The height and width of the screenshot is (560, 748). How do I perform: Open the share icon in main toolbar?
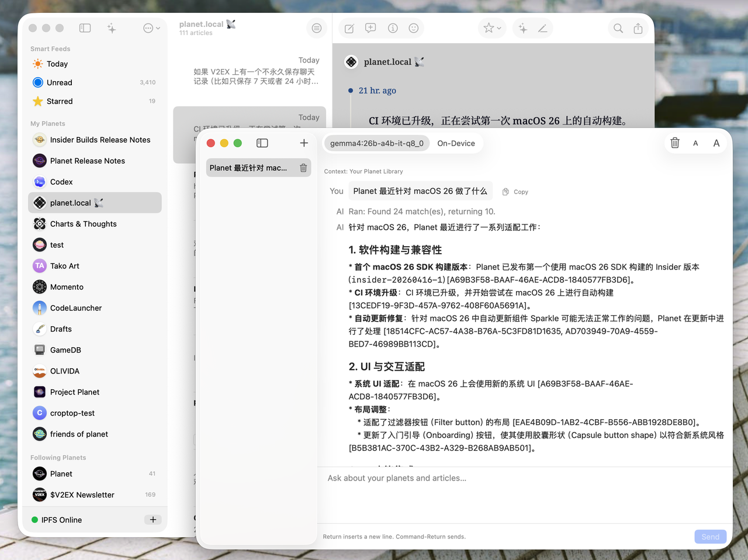[x=638, y=29]
